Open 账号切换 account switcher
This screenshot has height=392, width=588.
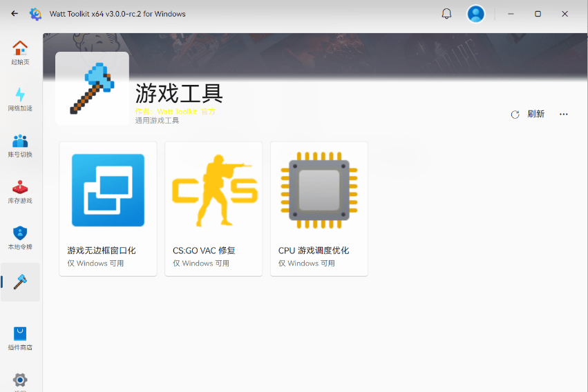[20, 146]
